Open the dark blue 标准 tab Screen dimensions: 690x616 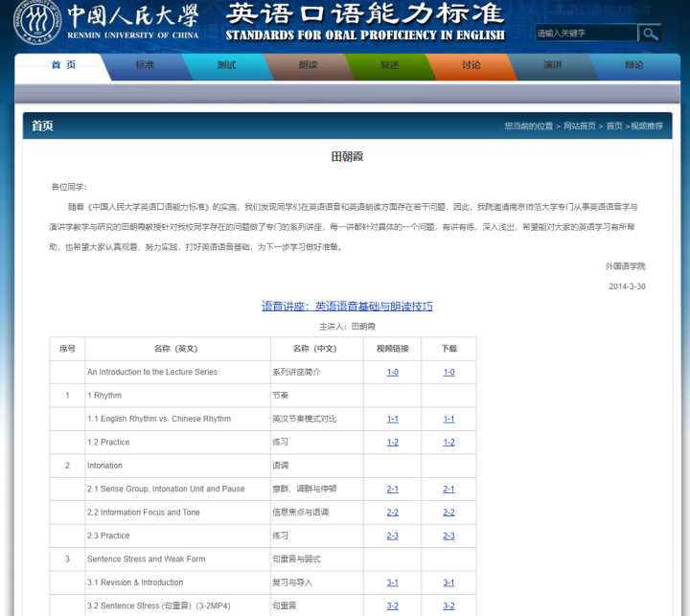[x=145, y=65]
